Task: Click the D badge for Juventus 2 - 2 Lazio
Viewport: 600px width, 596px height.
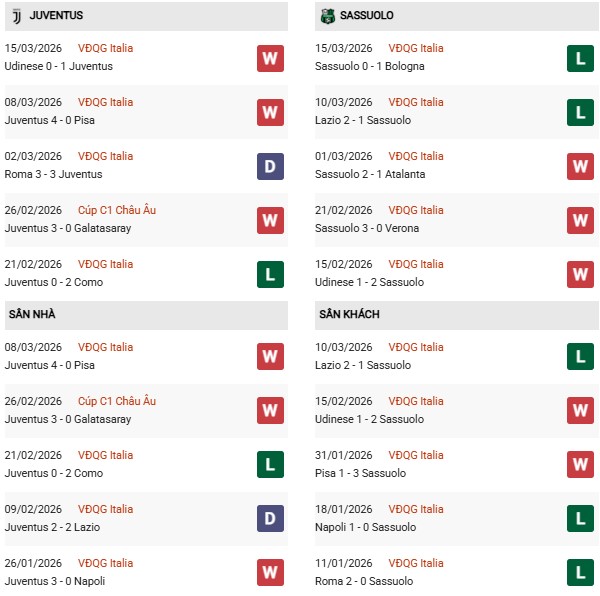Action: [x=270, y=519]
